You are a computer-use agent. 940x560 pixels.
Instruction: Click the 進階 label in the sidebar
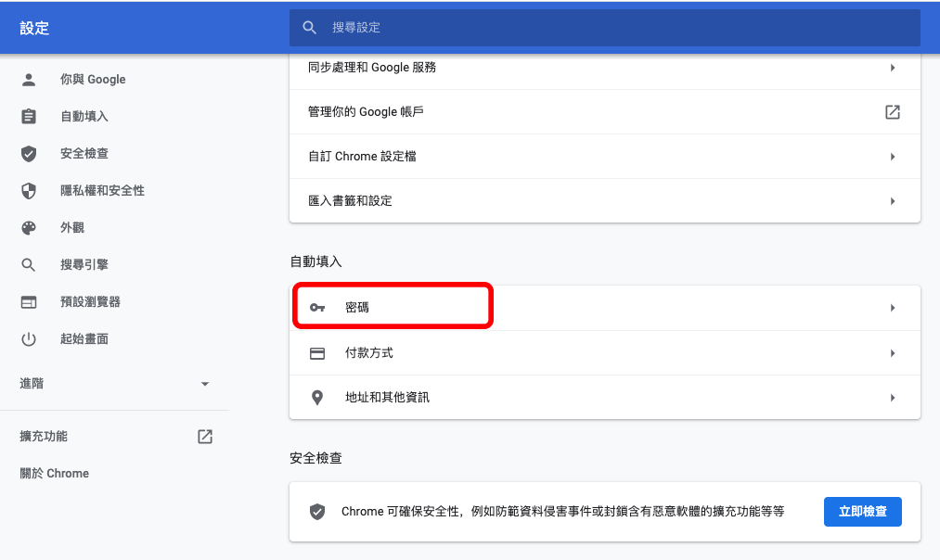(32, 384)
